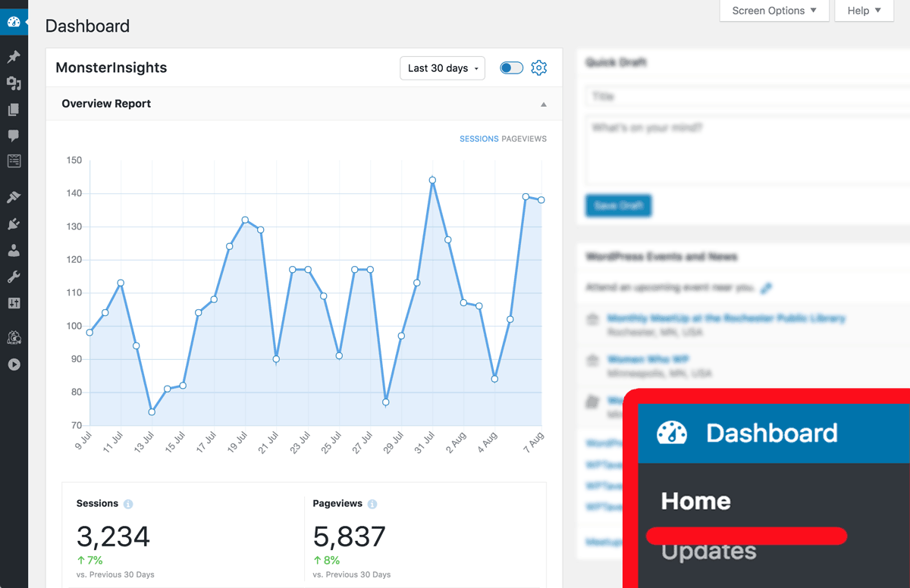Click the lowest chart point near 13 Jul
The image size is (910, 588).
pyautogui.click(x=152, y=412)
